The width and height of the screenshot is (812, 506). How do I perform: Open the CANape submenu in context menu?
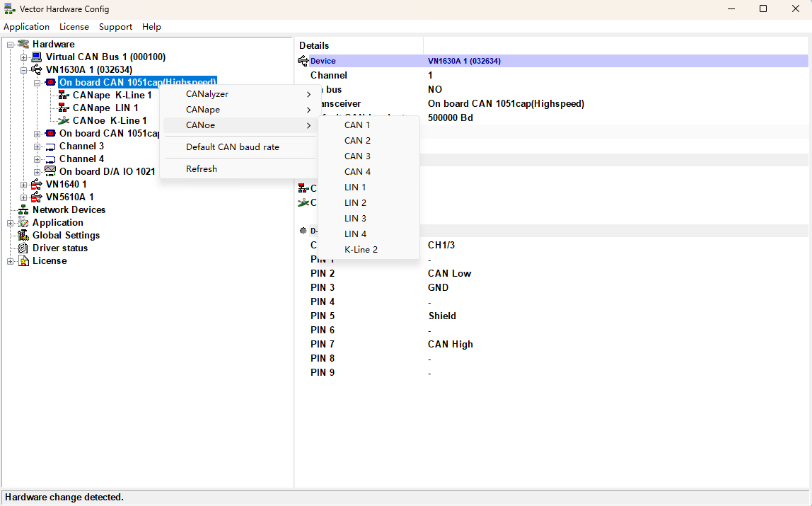240,110
